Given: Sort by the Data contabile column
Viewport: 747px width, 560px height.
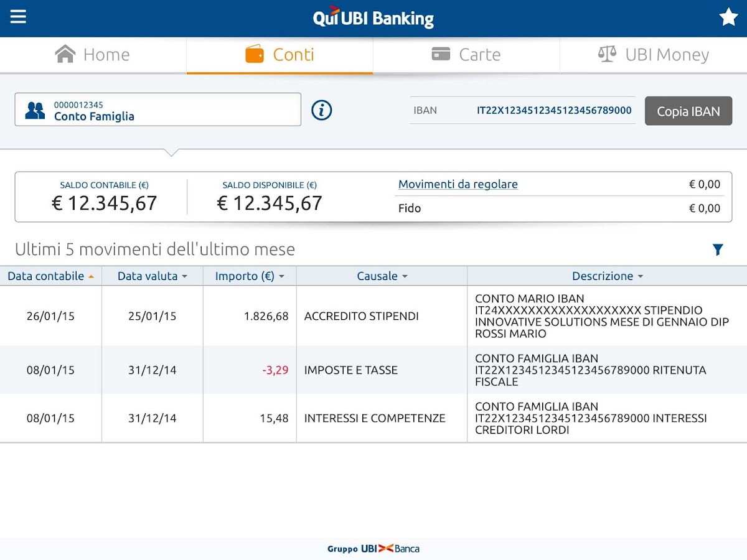Looking at the screenshot, I should pyautogui.click(x=51, y=276).
